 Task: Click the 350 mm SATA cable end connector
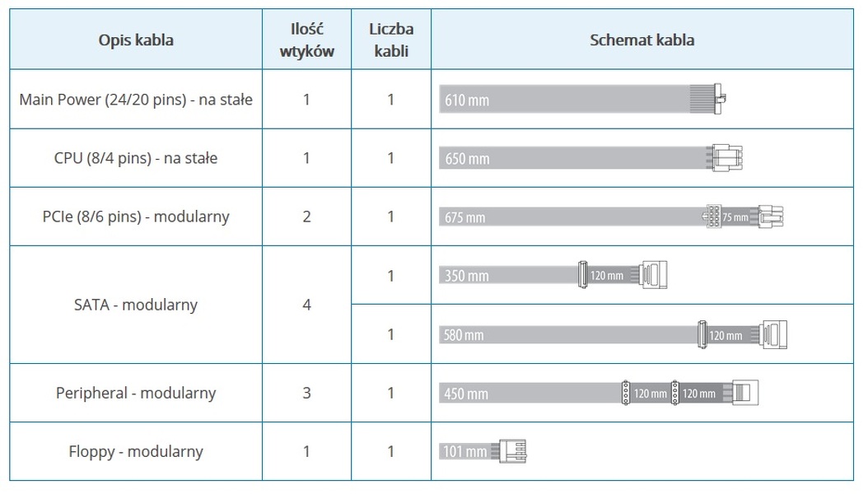point(656,274)
